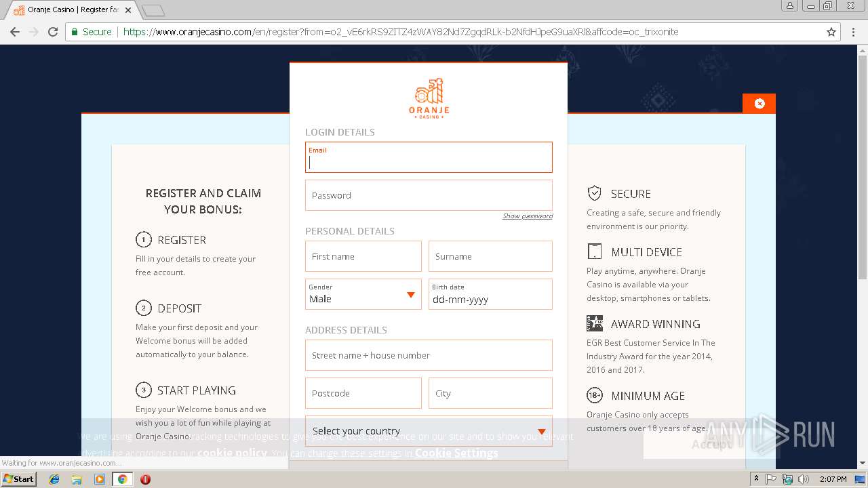Click the Award Winning EGR icon
Image resolution: width=868 pixels, height=488 pixels.
[x=594, y=323]
